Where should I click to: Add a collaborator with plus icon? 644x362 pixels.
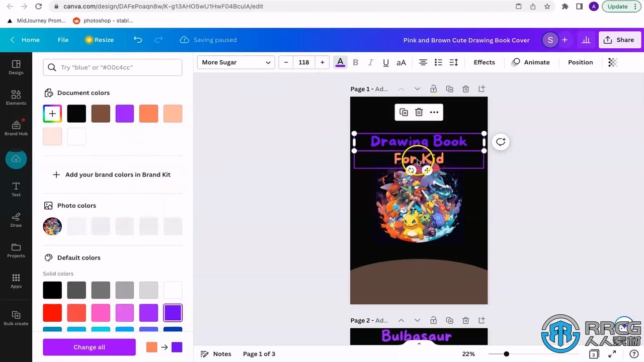pyautogui.click(x=565, y=40)
